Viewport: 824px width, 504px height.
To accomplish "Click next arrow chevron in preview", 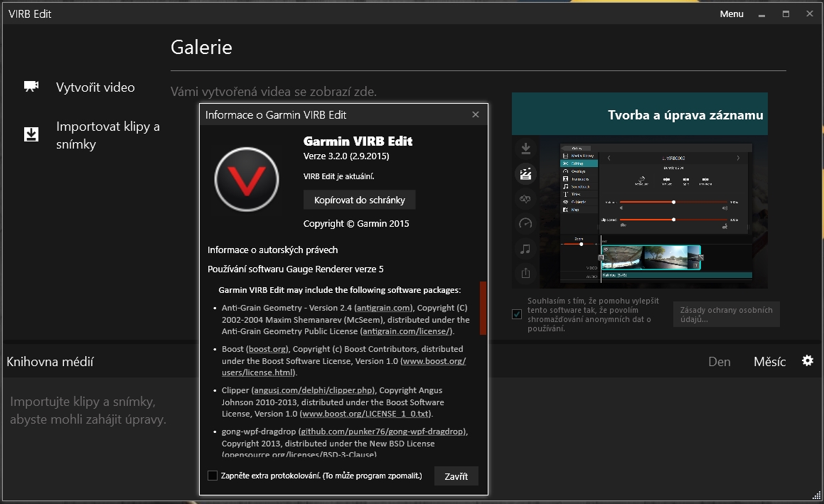I will 738,158.
